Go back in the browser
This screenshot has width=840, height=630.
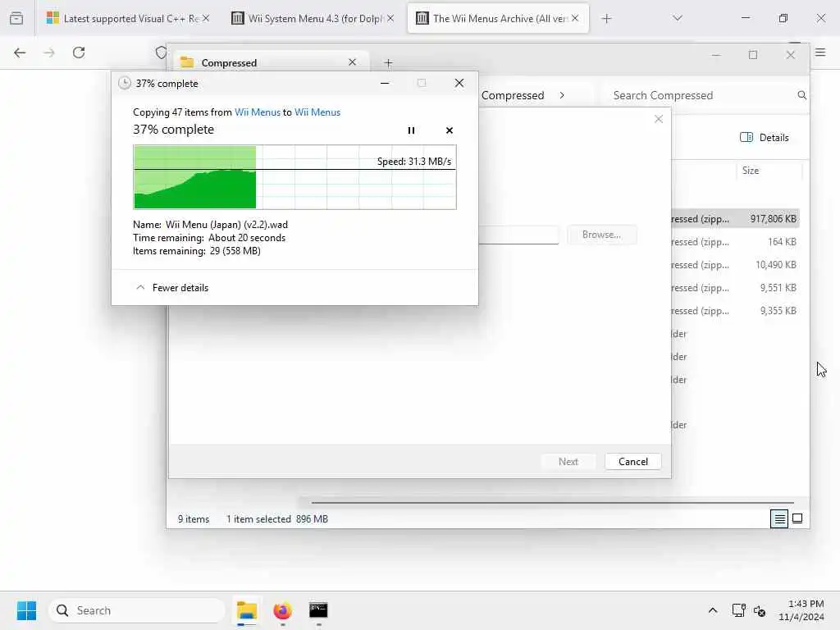(20, 52)
